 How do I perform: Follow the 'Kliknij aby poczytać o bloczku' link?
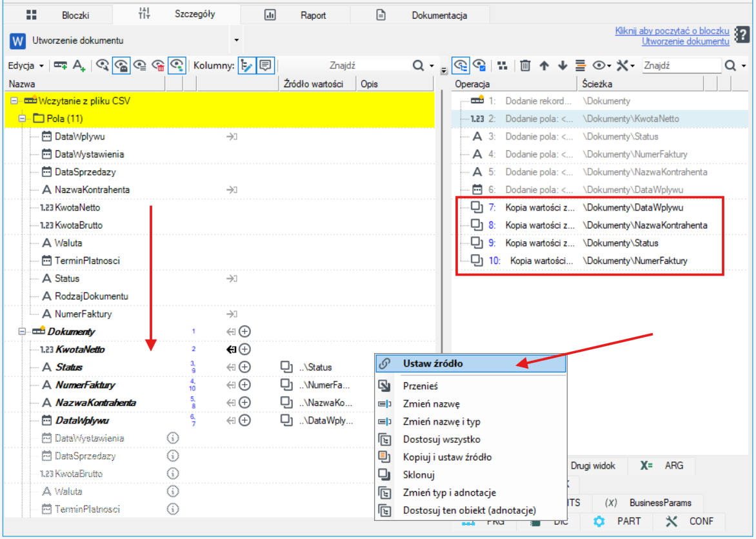672,31
